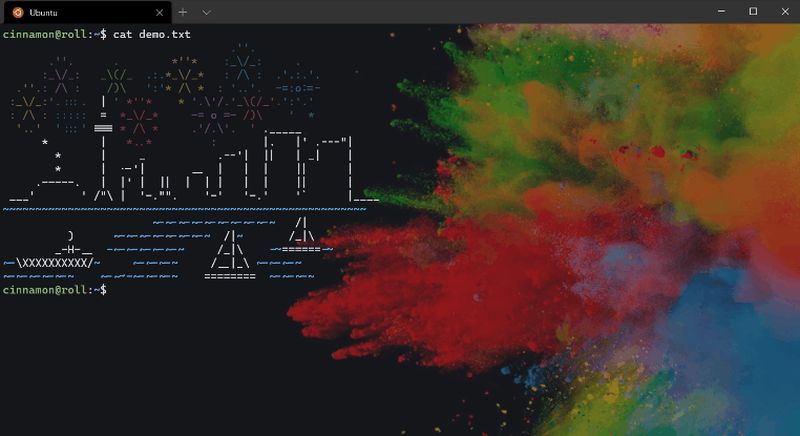Click the first cinnamon@roll prompt
The image size is (800, 436).
point(55,34)
